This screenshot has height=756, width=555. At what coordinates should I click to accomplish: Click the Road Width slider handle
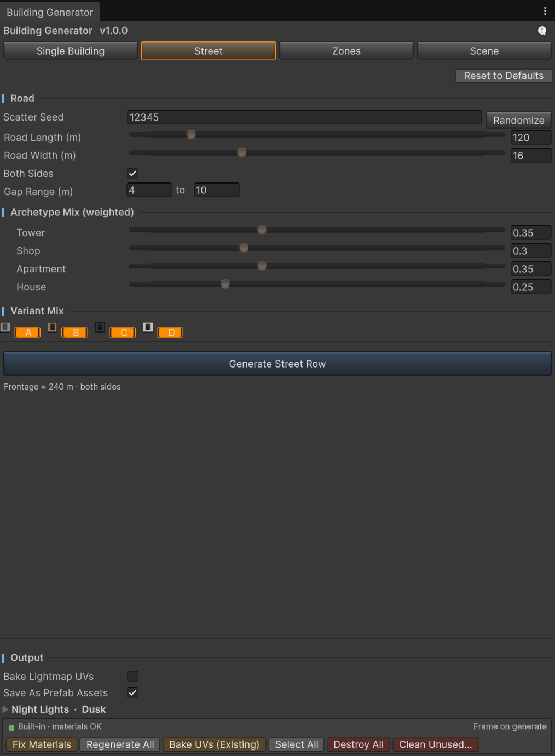(x=241, y=152)
